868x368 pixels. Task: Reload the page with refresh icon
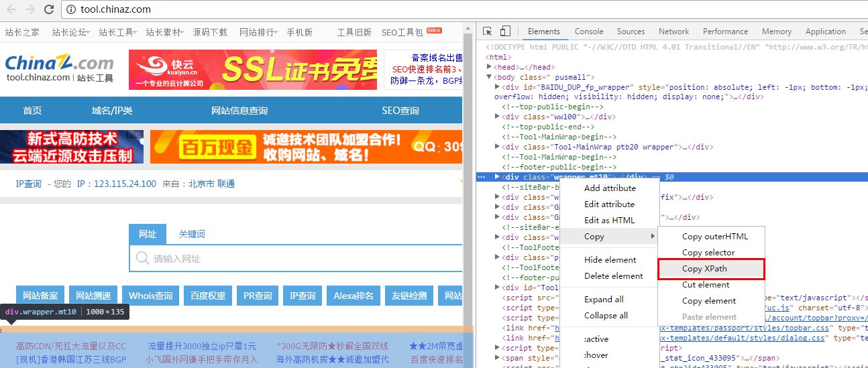point(49,9)
